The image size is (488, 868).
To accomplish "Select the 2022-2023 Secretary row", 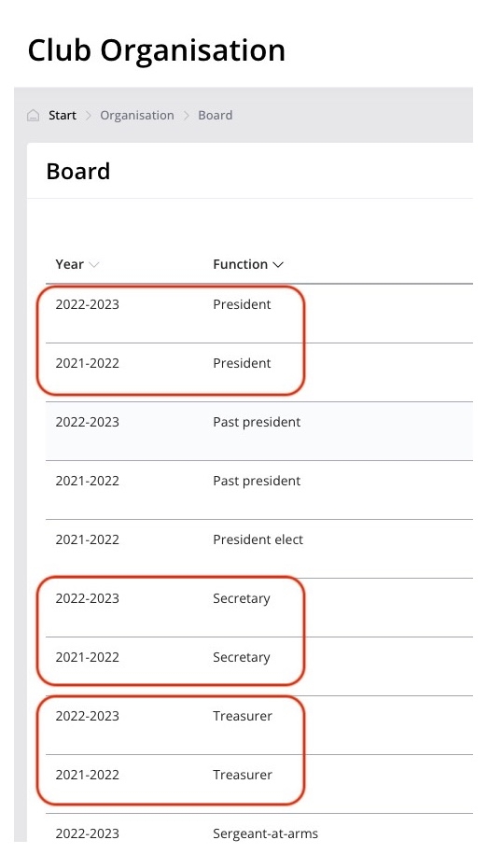I will coord(259,608).
